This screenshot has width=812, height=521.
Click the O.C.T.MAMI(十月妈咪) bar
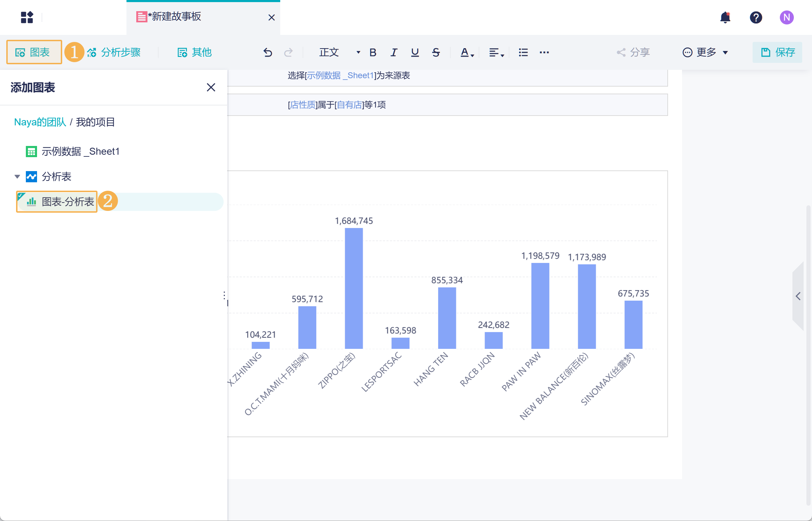point(307,328)
